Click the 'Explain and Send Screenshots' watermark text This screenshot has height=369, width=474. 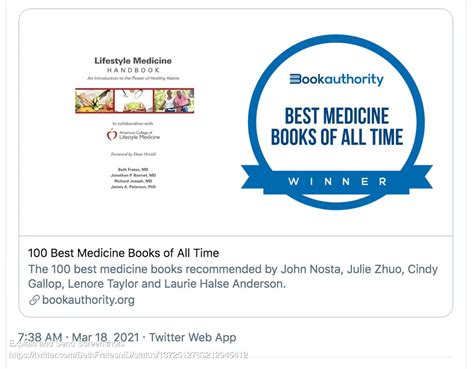click(x=67, y=344)
